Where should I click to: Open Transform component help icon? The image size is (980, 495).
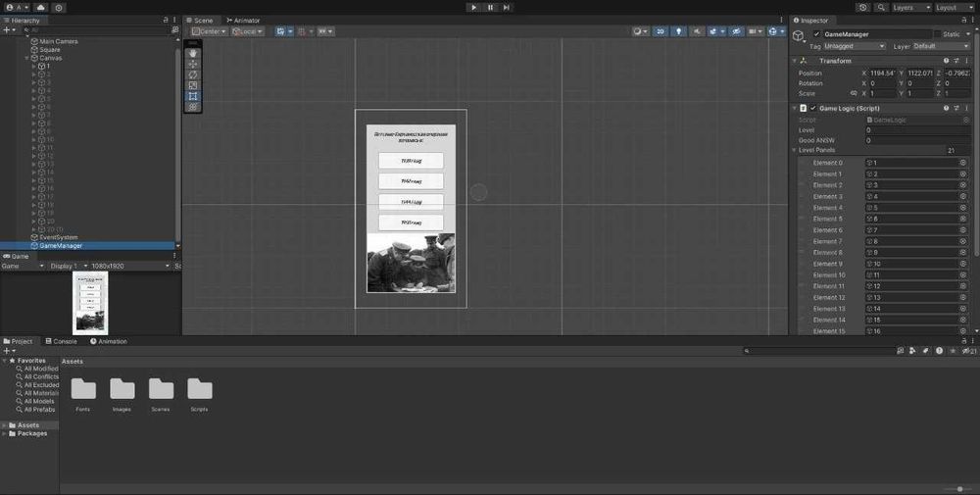pyautogui.click(x=947, y=61)
